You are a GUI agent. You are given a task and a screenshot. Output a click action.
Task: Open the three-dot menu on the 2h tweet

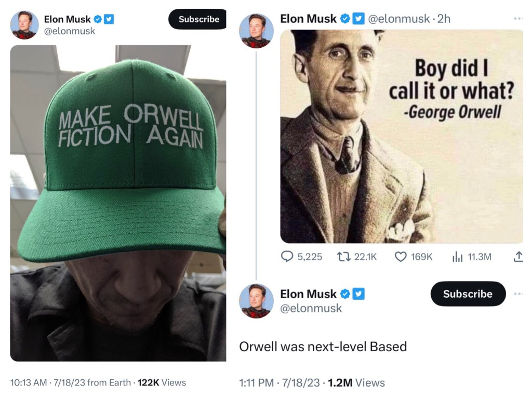517,19
